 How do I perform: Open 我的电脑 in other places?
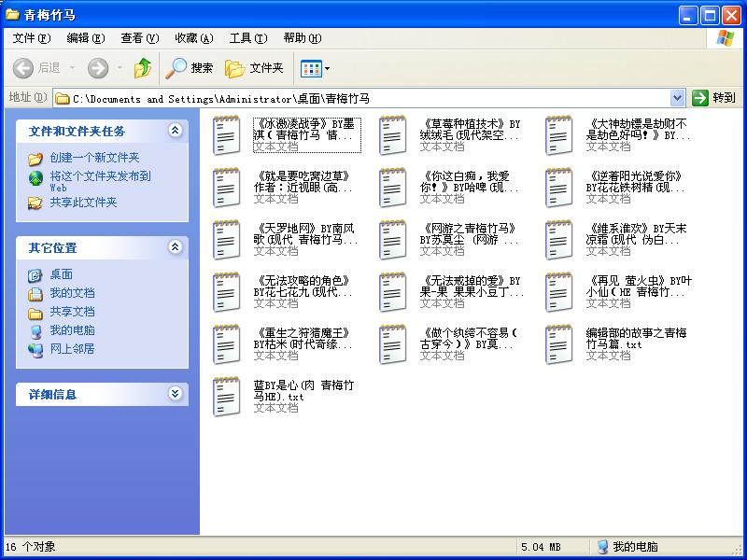point(72,330)
